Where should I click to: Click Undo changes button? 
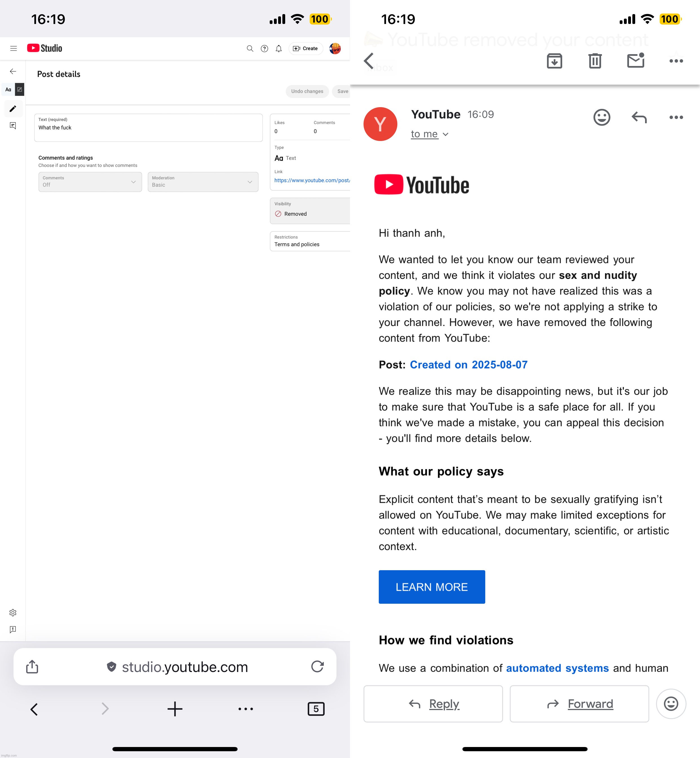(x=307, y=91)
